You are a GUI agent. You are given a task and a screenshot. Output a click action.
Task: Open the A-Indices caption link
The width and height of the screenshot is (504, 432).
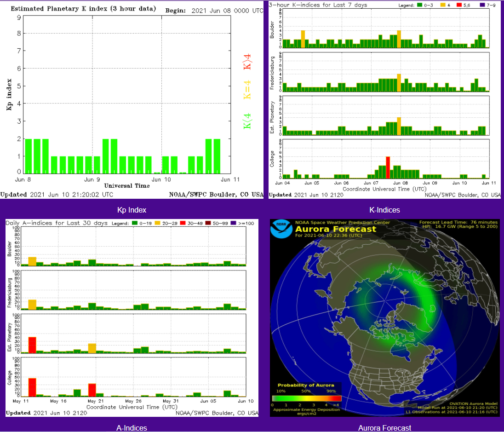[132, 428]
